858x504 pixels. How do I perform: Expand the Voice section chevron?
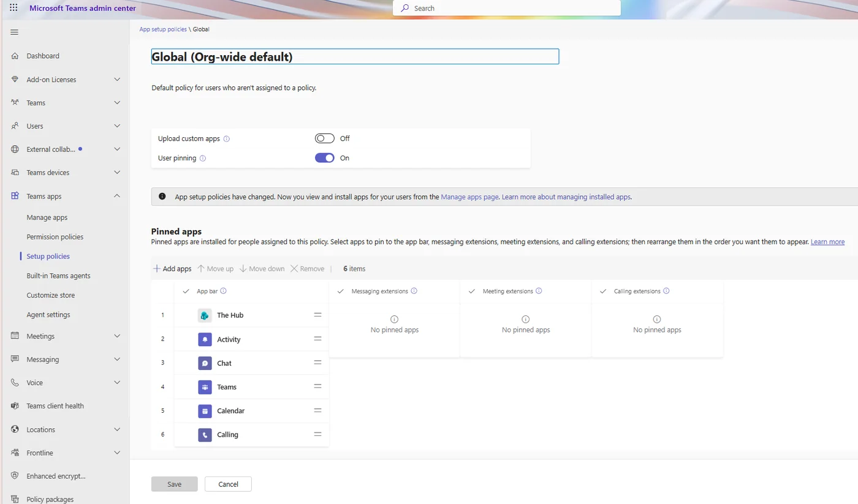click(117, 383)
